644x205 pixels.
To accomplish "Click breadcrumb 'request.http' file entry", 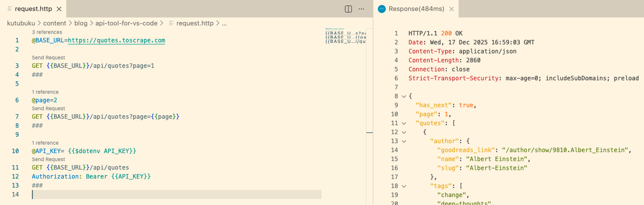I will [x=195, y=23].
